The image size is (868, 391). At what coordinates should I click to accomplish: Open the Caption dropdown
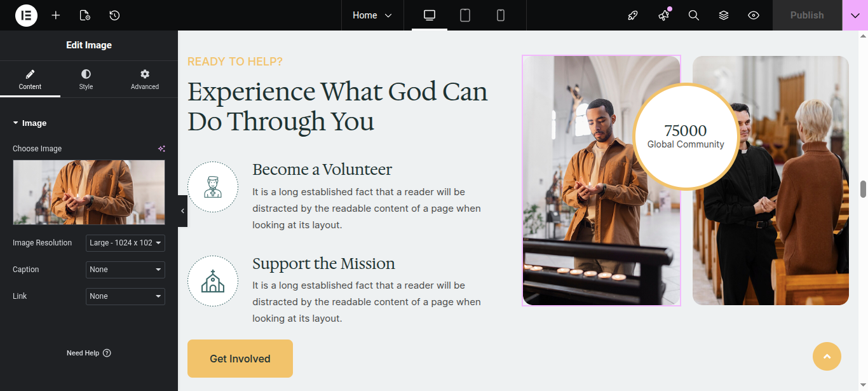coord(125,270)
